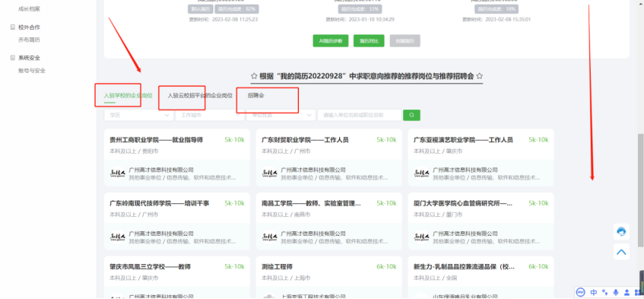Switch to 入驻云校招平台的企业岗位 tab
This screenshot has width=644, height=299.
click(x=200, y=95)
